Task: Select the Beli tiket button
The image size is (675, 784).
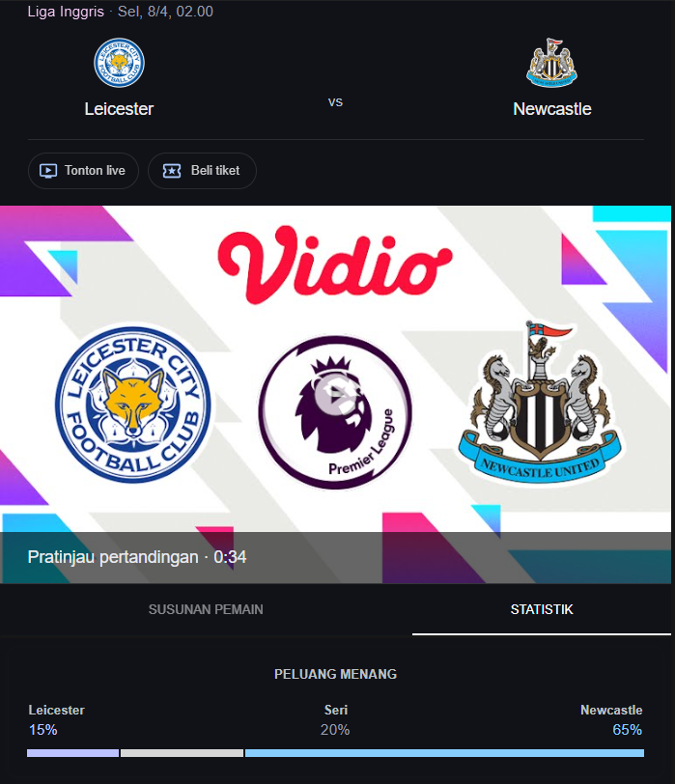Action: pyautogui.click(x=202, y=171)
